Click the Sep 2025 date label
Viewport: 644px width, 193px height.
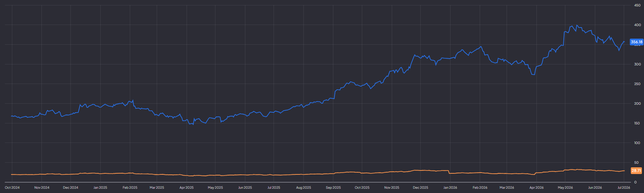click(x=333, y=188)
